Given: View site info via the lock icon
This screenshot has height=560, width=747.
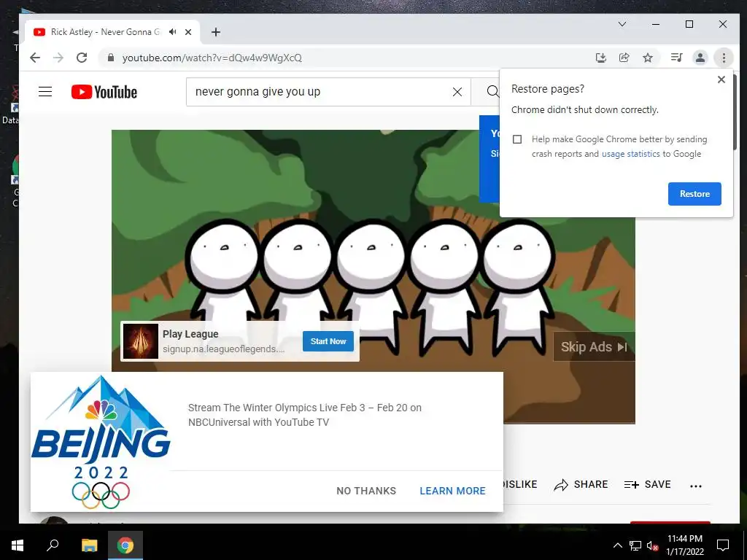Looking at the screenshot, I should pyautogui.click(x=111, y=58).
